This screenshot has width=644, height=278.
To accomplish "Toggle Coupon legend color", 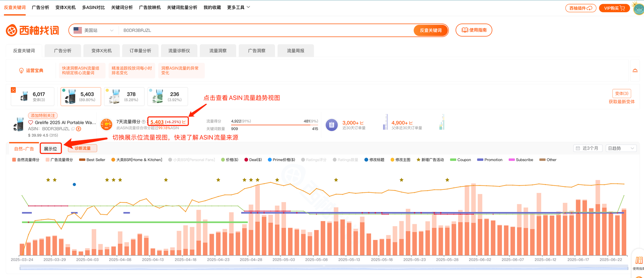I will (x=453, y=160).
